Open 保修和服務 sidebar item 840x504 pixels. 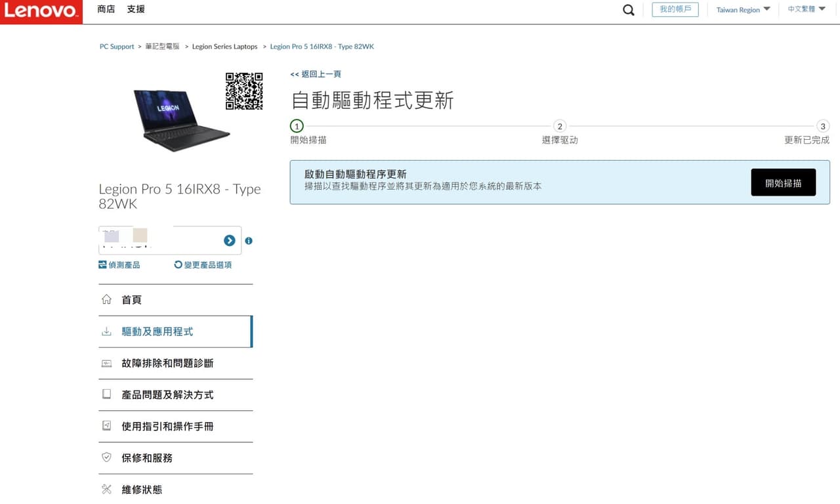[175, 457]
